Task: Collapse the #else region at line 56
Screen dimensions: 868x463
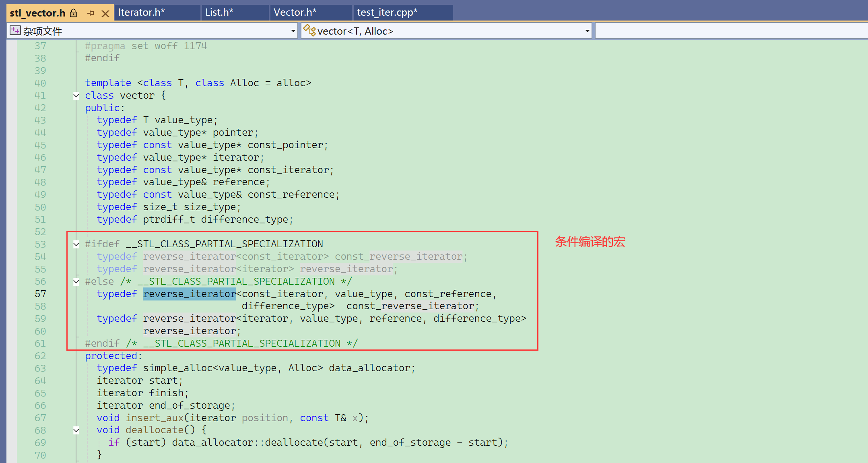Action: (x=76, y=281)
